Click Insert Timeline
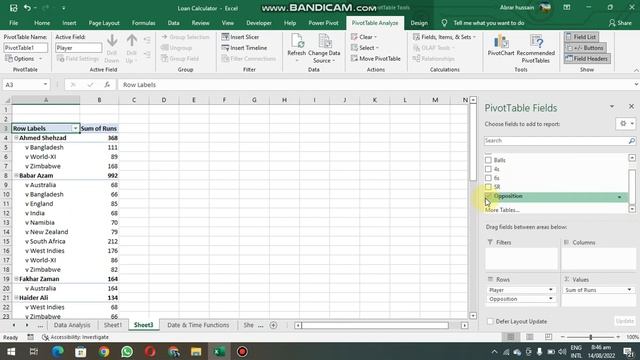The width and height of the screenshot is (640, 360). click(x=244, y=48)
